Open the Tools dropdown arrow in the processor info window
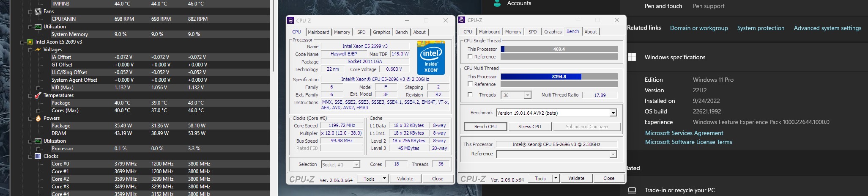The height and width of the screenshot is (196, 868). point(384,179)
